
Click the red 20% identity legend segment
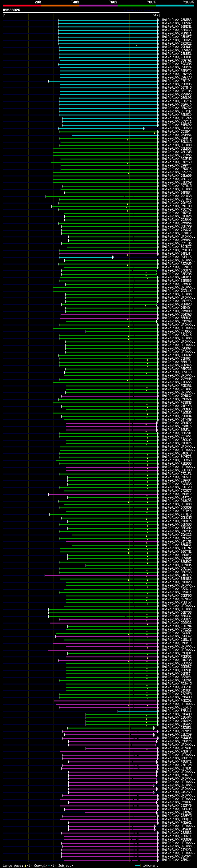pos(22,6)
